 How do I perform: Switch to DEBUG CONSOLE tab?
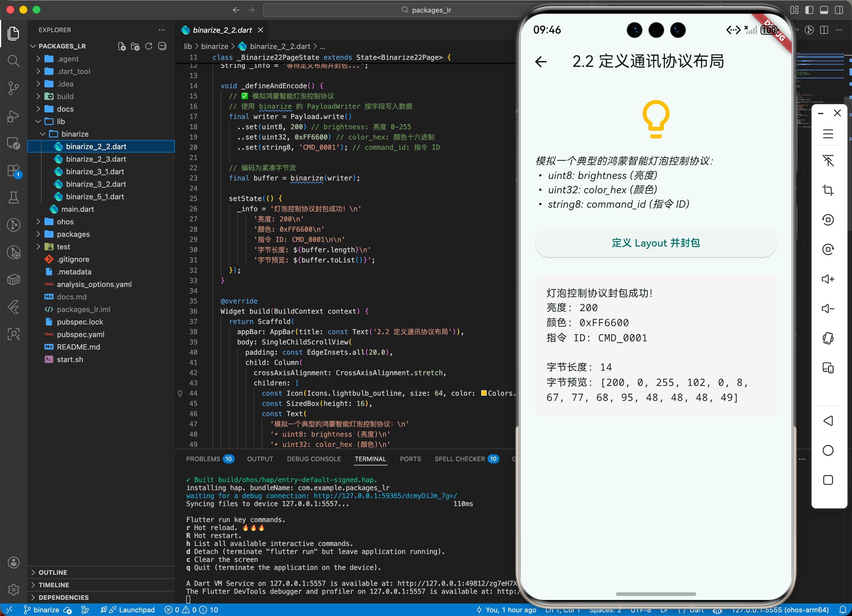[314, 459]
